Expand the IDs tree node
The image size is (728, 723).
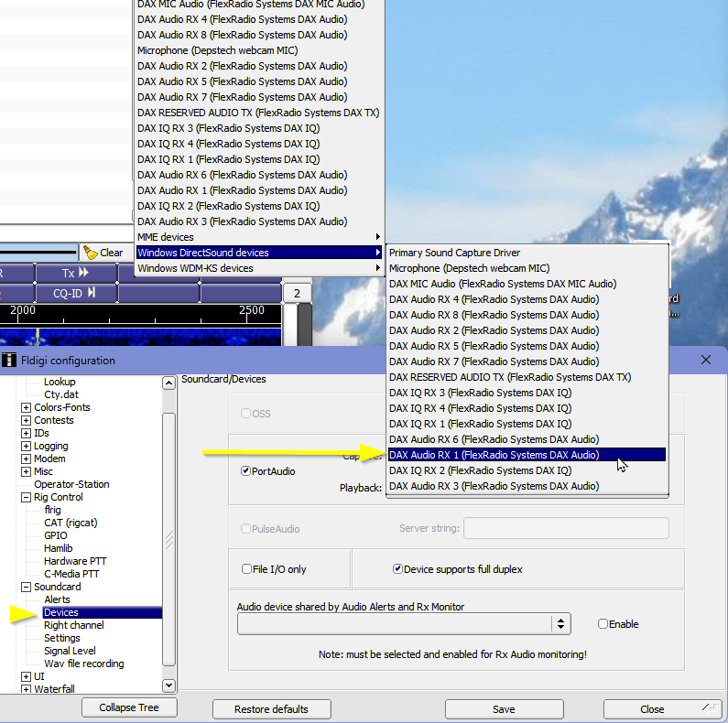click(26, 433)
